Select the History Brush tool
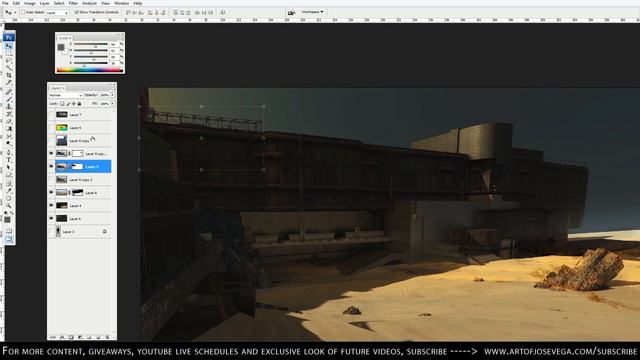The image size is (640, 360). (9, 114)
